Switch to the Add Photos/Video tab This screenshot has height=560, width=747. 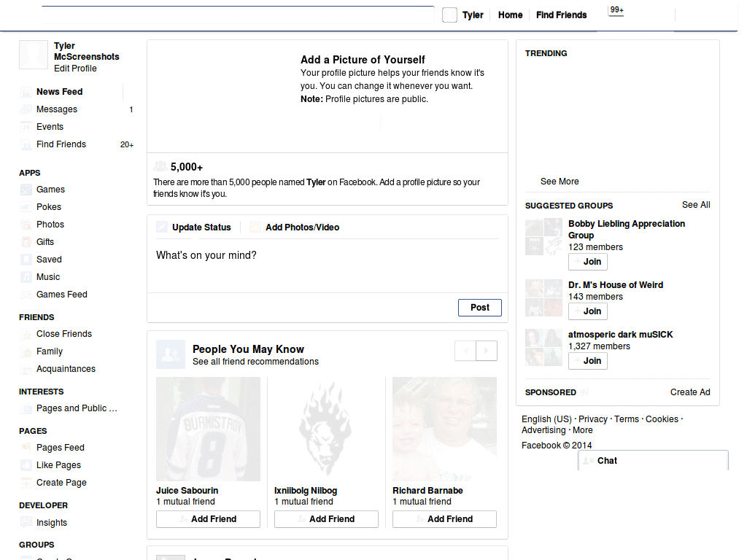click(x=301, y=227)
